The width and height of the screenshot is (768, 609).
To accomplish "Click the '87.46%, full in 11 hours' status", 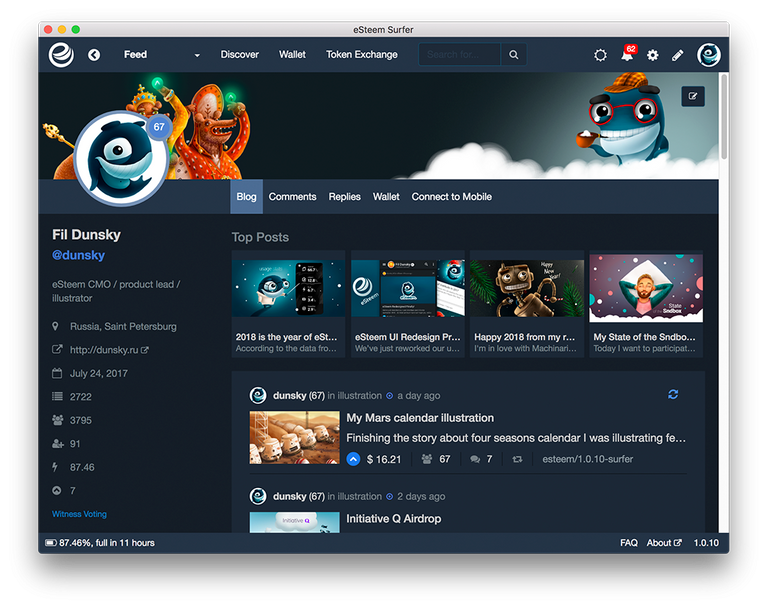I will 107,543.
